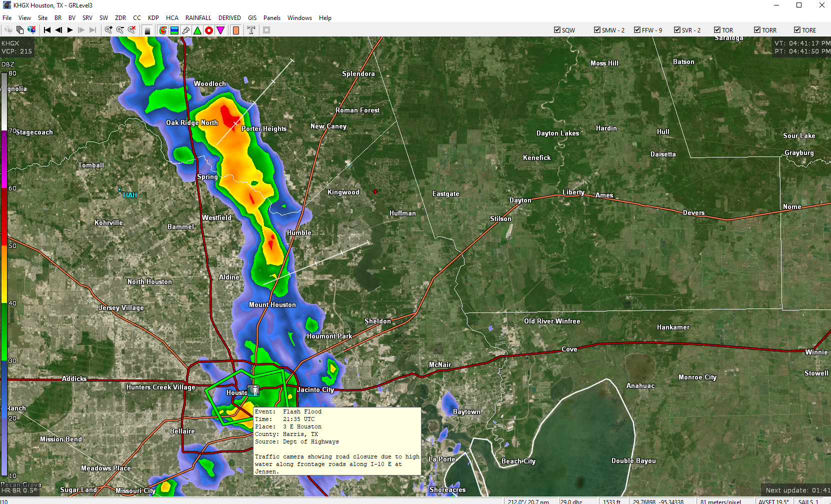Select the SRV product menu
Screen dimensions: 831x504
[x=87, y=18]
